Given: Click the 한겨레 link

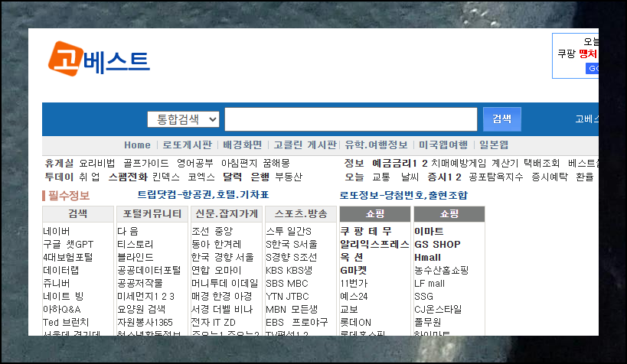Looking at the screenshot, I should [x=227, y=244].
